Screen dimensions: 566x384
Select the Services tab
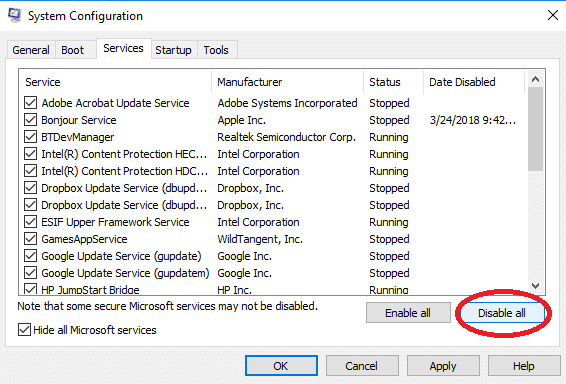(x=123, y=48)
